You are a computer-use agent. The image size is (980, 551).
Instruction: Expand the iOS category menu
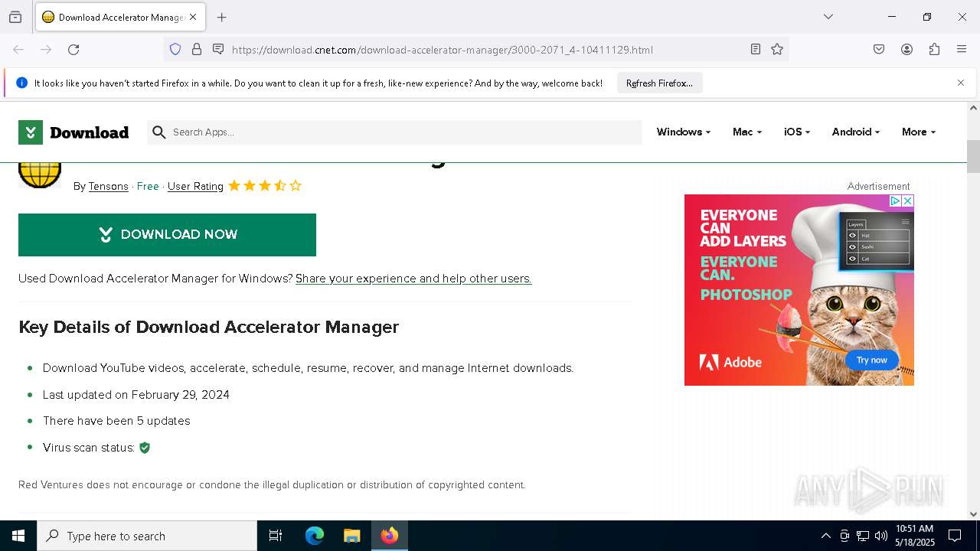797,132
